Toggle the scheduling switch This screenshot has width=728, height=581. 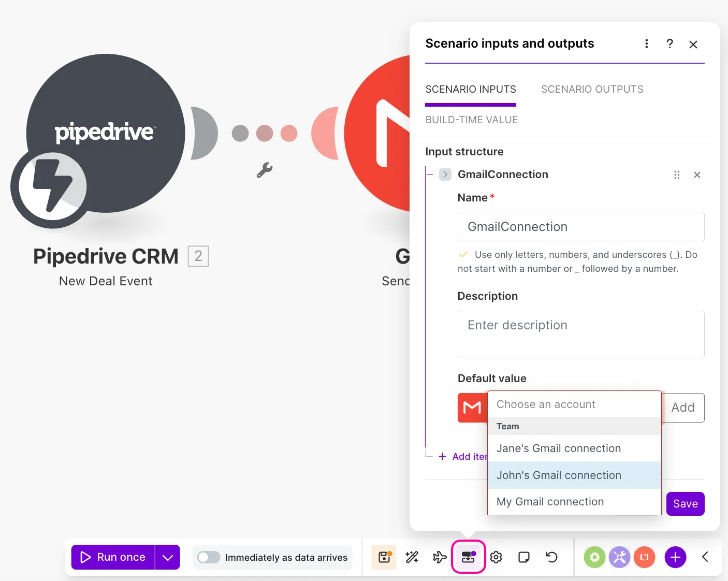(209, 557)
